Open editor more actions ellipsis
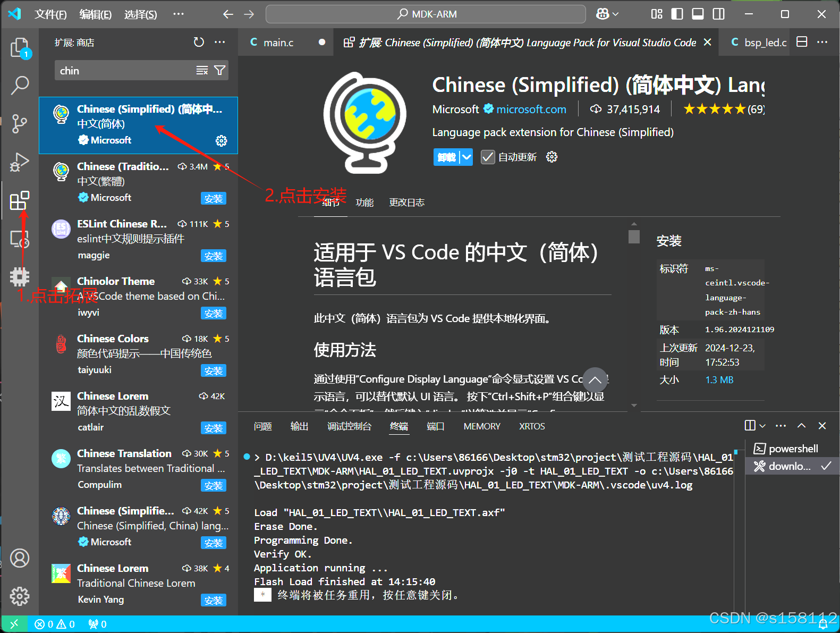Viewport: 840px width, 633px height. click(x=822, y=42)
